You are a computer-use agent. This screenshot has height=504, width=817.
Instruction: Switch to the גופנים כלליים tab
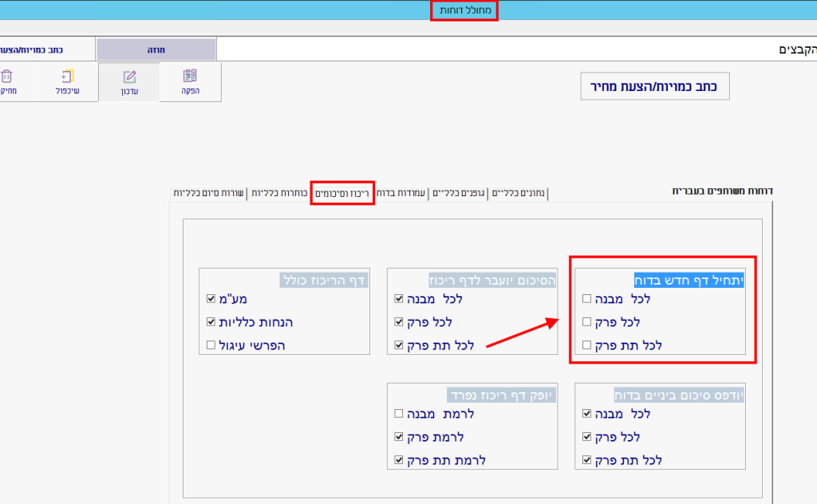[459, 193]
